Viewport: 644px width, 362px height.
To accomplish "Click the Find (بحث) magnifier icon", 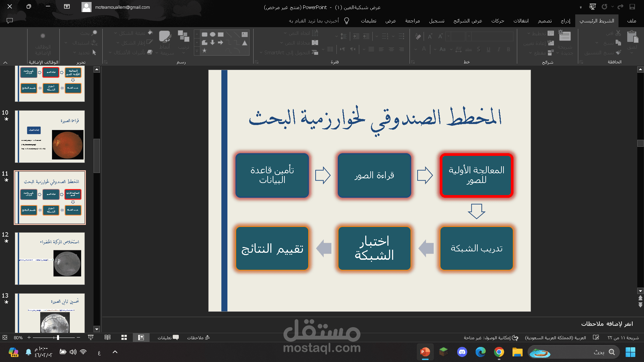I will [x=94, y=33].
